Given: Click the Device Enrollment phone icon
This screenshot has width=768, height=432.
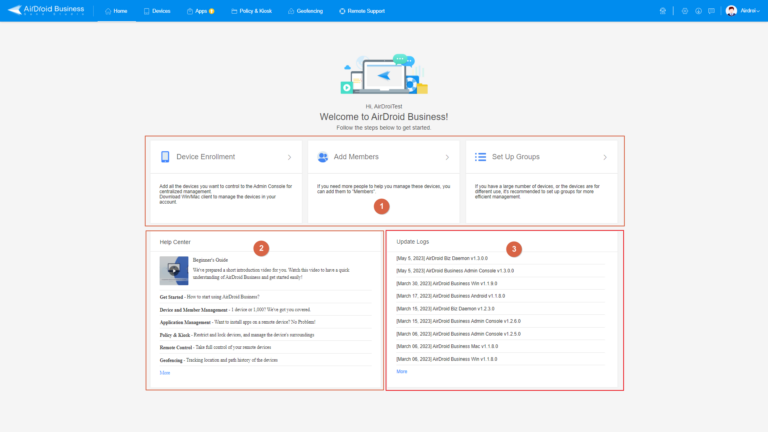Looking at the screenshot, I should click(x=165, y=157).
